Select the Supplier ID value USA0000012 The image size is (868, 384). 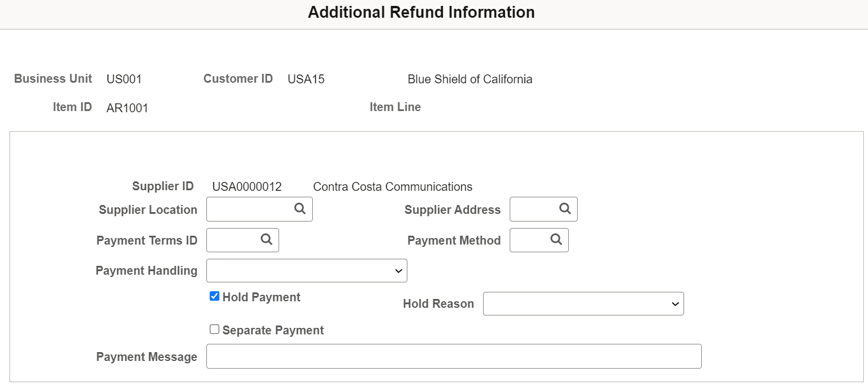point(247,186)
